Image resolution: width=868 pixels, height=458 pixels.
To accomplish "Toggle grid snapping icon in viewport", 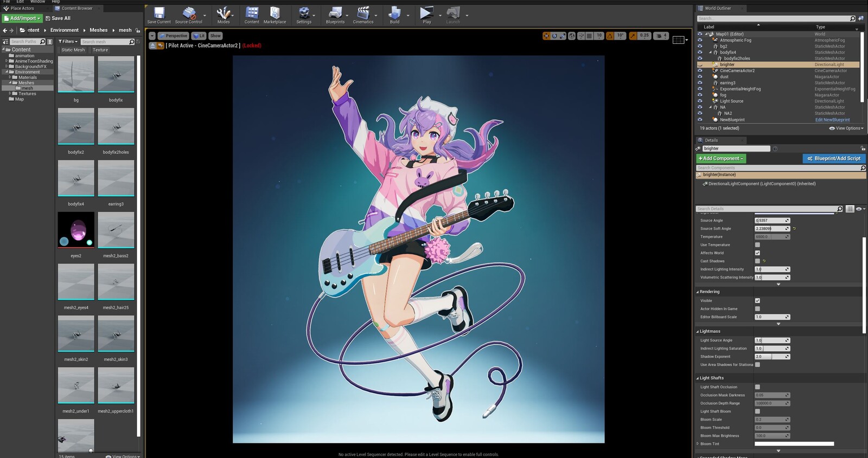I will [589, 36].
